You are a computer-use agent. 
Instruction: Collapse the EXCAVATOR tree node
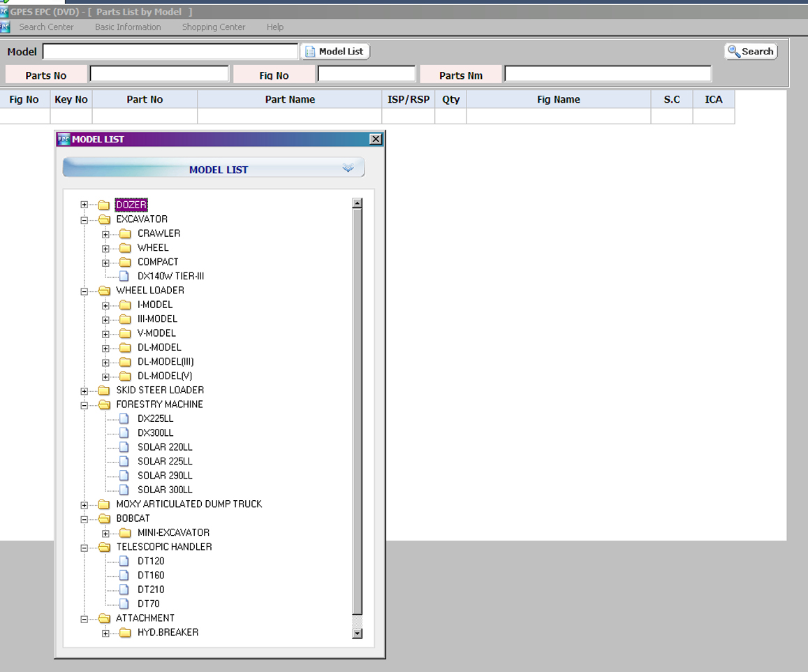tap(85, 219)
